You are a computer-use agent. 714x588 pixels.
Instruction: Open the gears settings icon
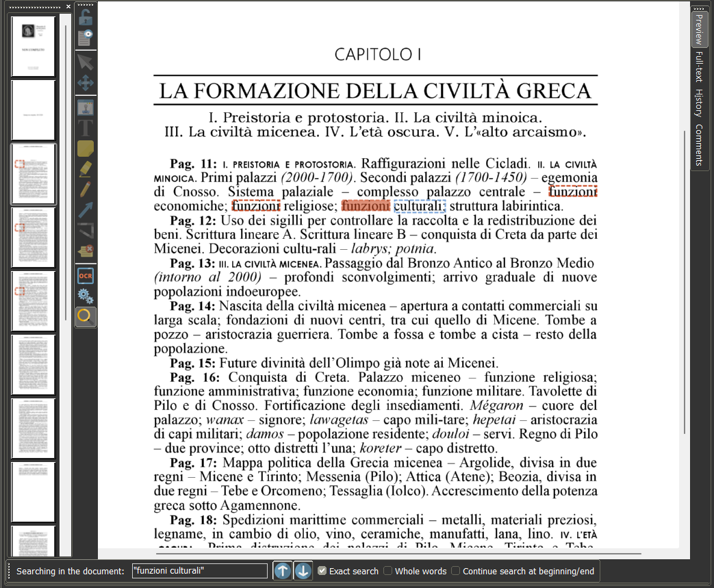pyautogui.click(x=85, y=296)
